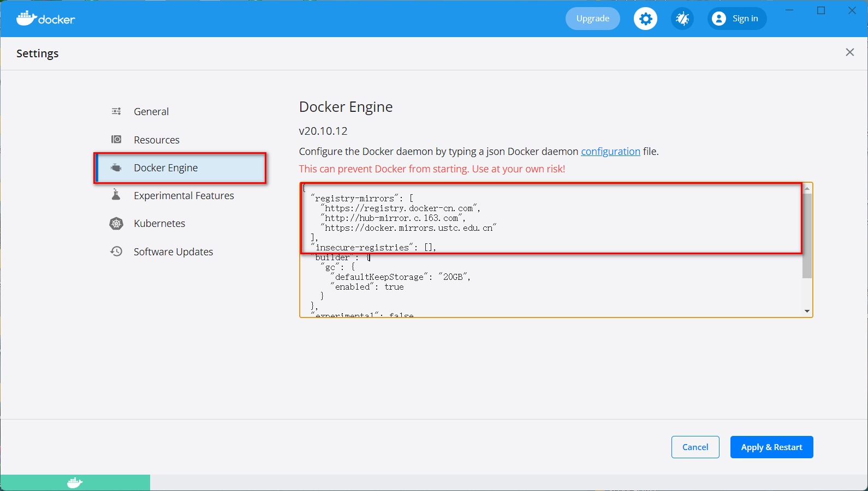Click the "registry-mirrors" line in the JSON editor

[x=362, y=199]
